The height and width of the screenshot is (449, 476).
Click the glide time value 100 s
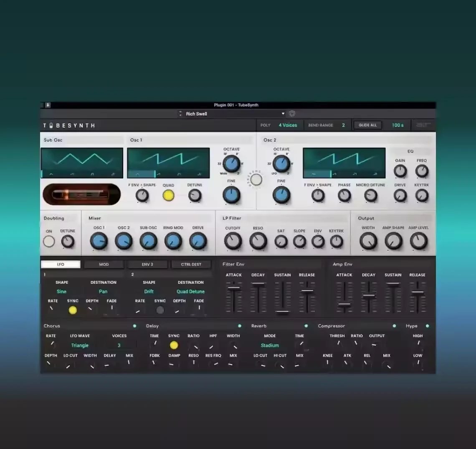click(398, 125)
